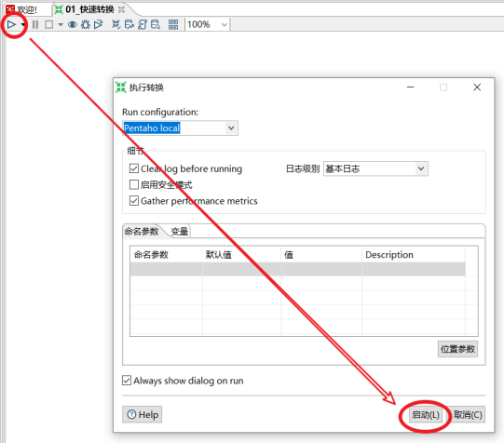This screenshot has height=443, width=504.
Task: Replay the transformation icon
Action: pos(99,24)
